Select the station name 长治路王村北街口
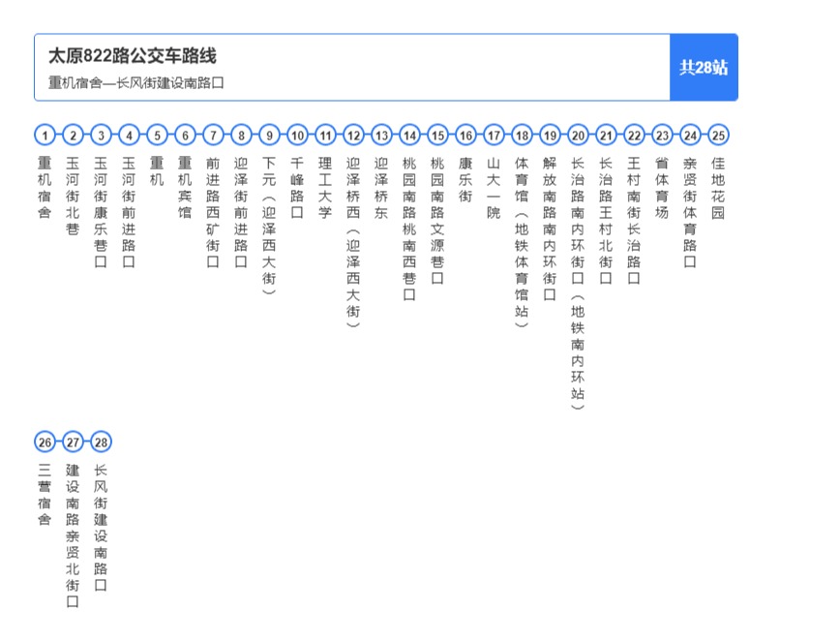Image resolution: width=840 pixels, height=641 pixels. pyautogui.click(x=606, y=220)
